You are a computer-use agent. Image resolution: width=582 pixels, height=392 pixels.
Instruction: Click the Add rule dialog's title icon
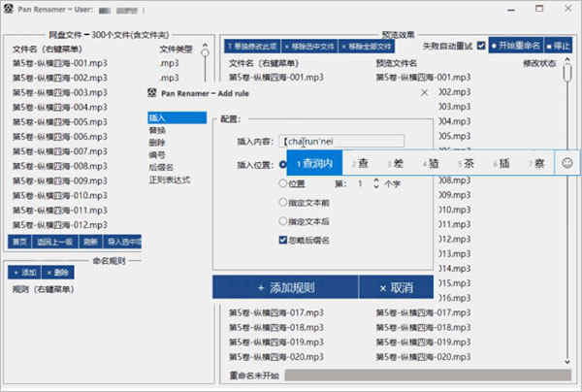(152, 93)
